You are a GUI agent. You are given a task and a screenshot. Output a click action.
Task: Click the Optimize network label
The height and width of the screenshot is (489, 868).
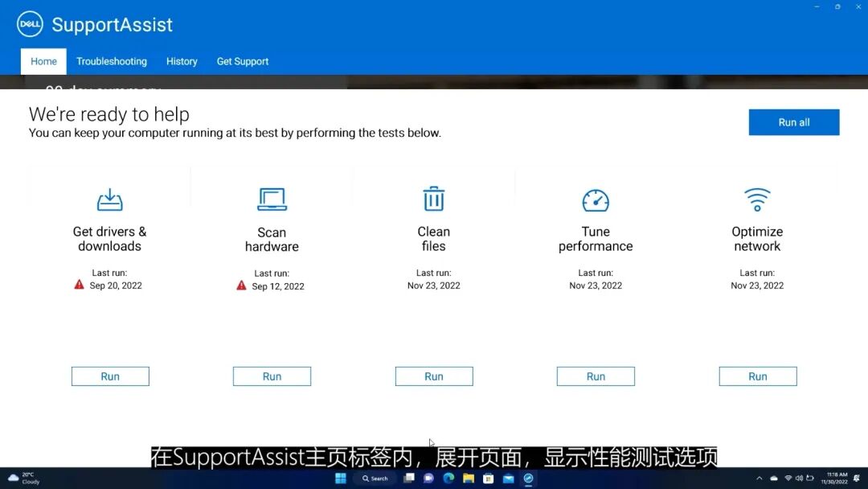(757, 239)
